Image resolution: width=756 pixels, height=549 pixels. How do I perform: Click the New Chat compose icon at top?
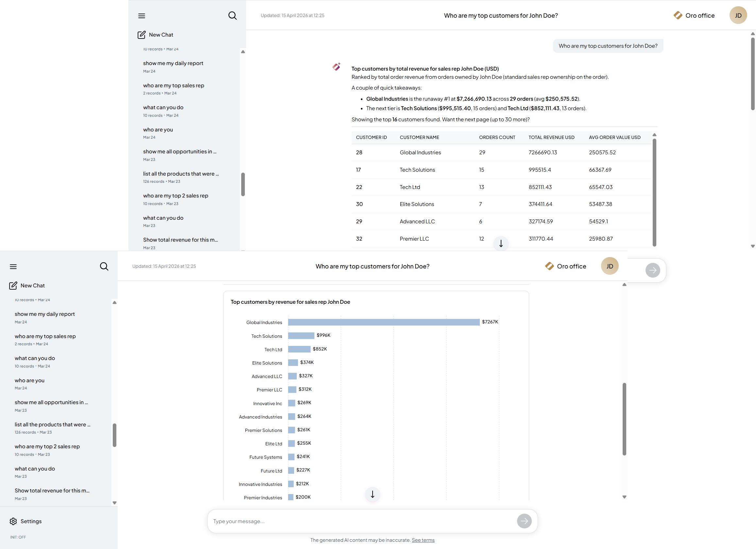click(x=141, y=35)
